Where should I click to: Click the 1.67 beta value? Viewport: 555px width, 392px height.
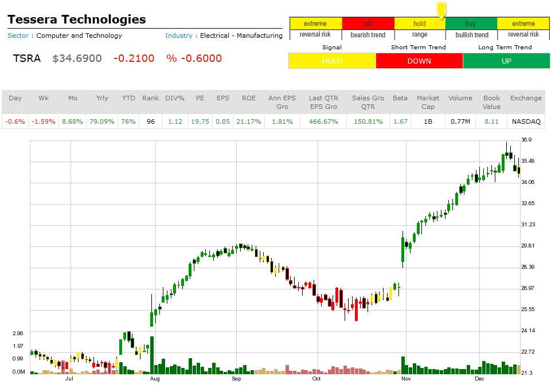(x=400, y=121)
